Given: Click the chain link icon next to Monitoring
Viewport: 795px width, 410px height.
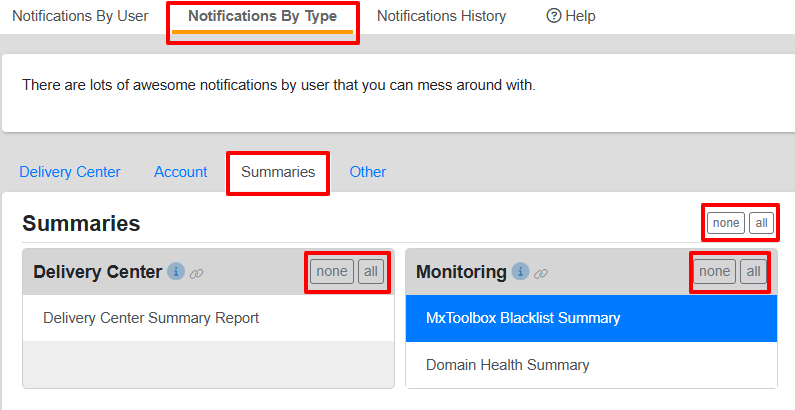Looking at the screenshot, I should pos(541,273).
